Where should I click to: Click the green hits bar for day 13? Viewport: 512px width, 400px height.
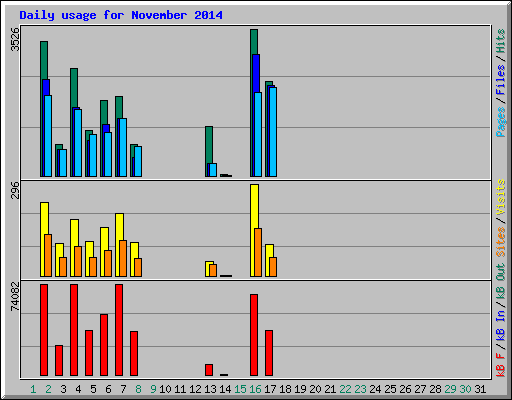209,144
